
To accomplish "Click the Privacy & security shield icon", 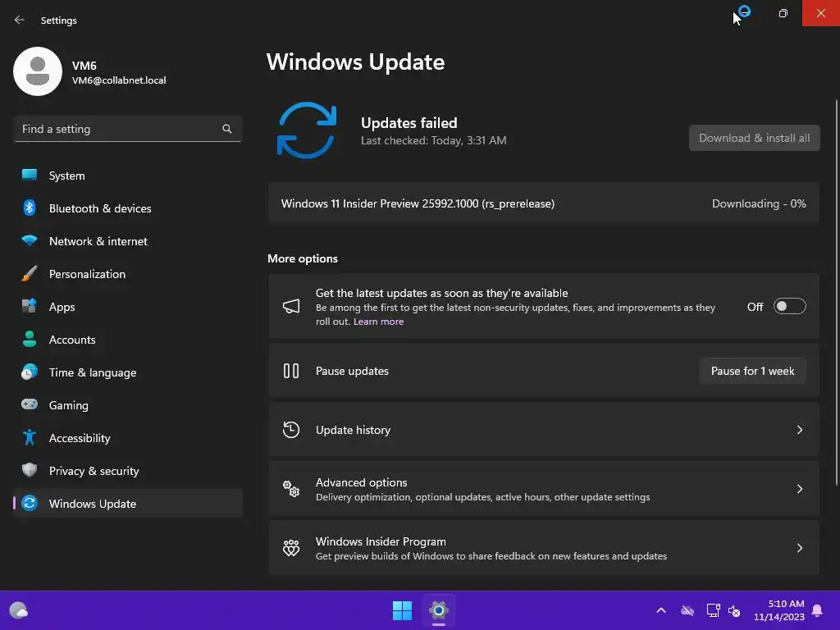I will 30,470.
